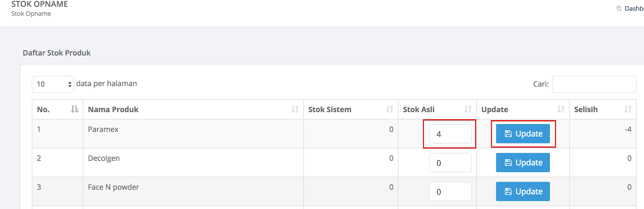Viewport: 644px width, 209px height.
Task: Click sort arrows in Update column header
Action: (x=561, y=109)
